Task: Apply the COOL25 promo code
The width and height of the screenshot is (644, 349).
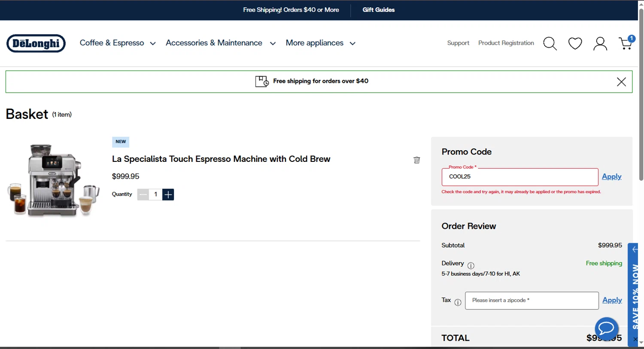Action: pyautogui.click(x=611, y=176)
